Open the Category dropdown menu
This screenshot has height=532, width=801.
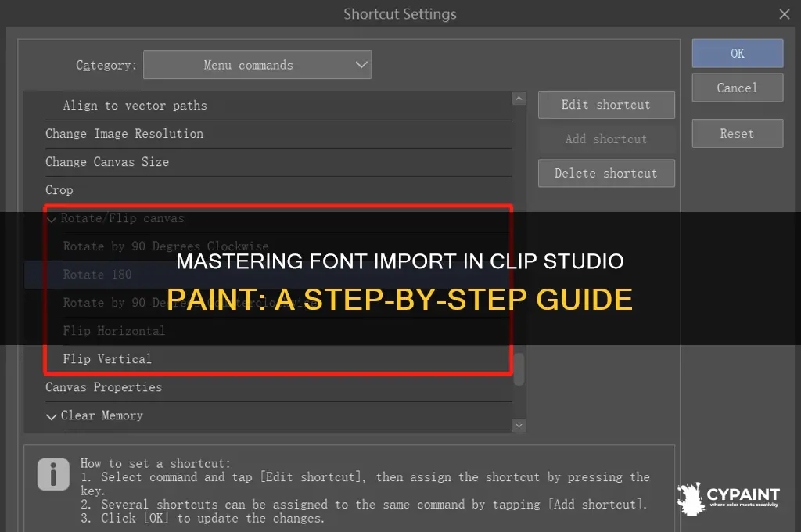coord(257,65)
